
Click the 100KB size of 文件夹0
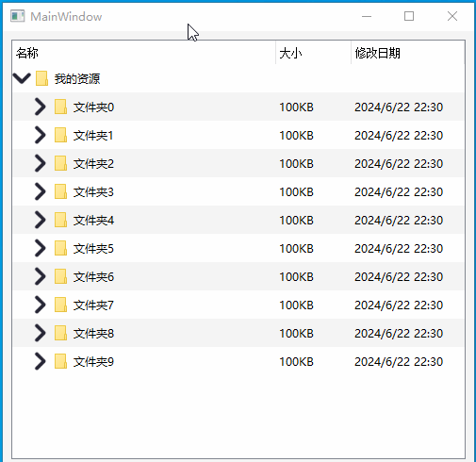(x=297, y=107)
